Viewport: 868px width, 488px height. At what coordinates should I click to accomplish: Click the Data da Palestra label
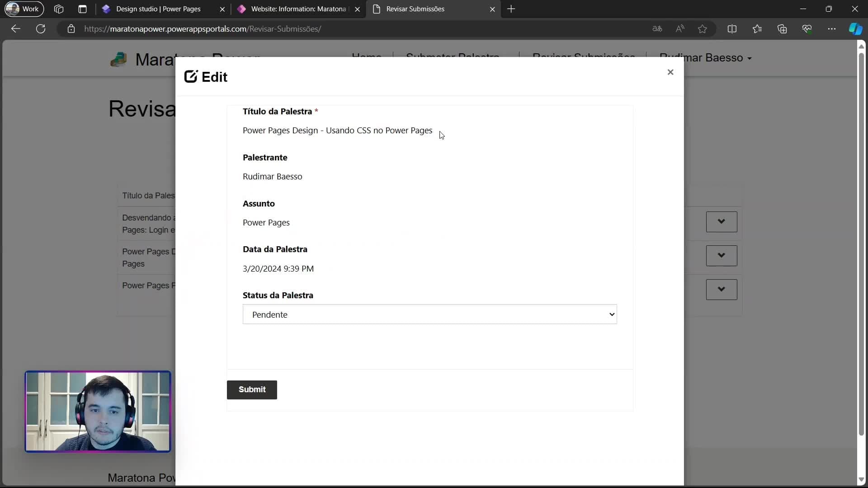pos(275,249)
